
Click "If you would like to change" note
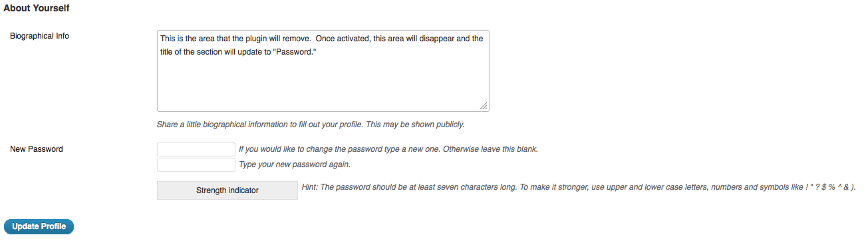click(x=388, y=149)
